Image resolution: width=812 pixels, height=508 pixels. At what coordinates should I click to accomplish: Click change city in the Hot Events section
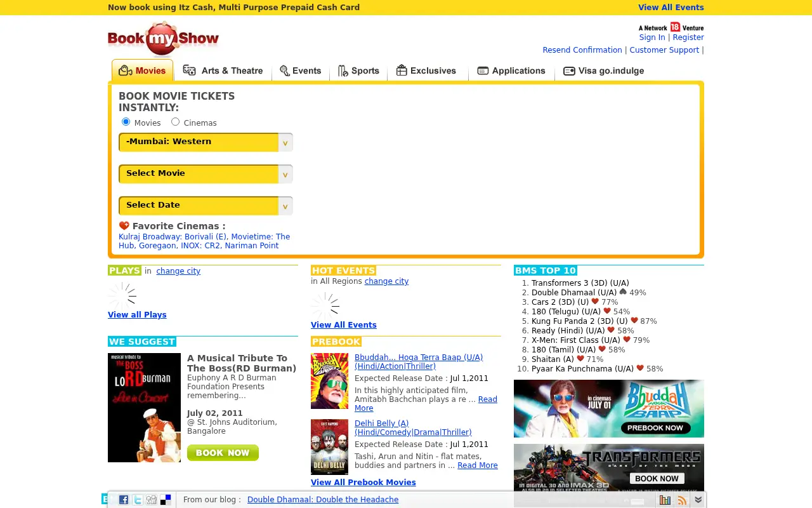[386, 281]
